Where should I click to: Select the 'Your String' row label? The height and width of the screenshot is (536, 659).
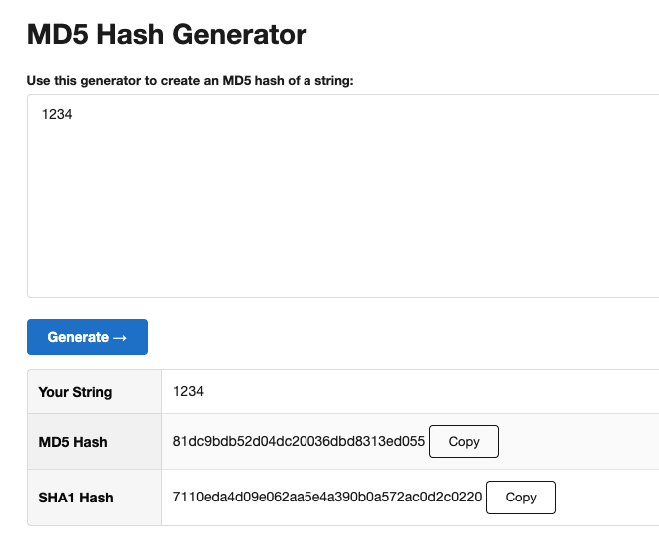[75, 392]
